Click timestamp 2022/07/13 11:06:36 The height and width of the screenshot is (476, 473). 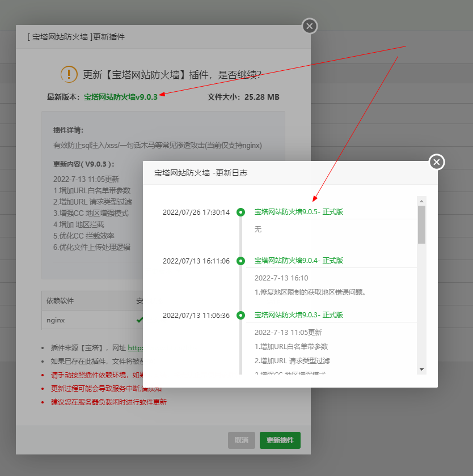click(196, 316)
